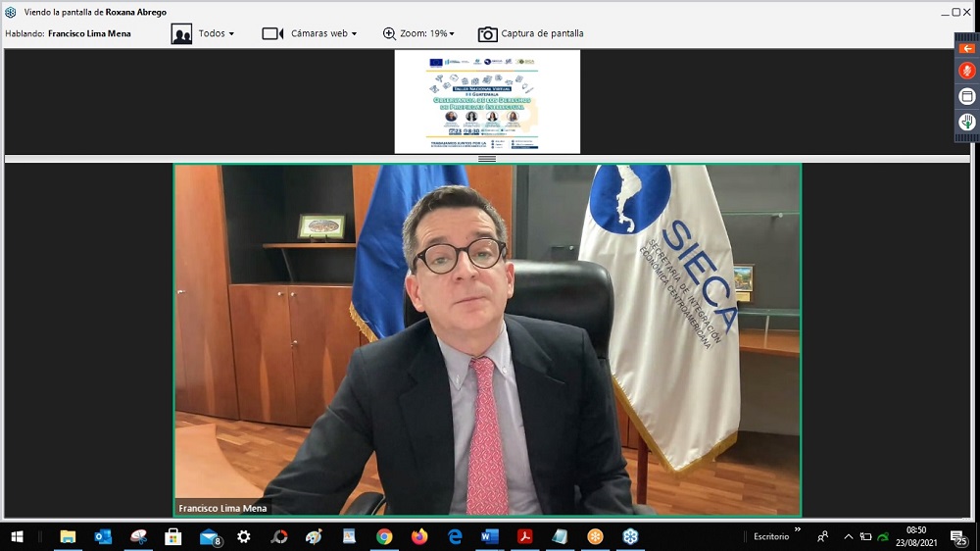Select Francisco Lima Mena's webcam video
This screenshot has height=551, width=980.
(x=487, y=339)
